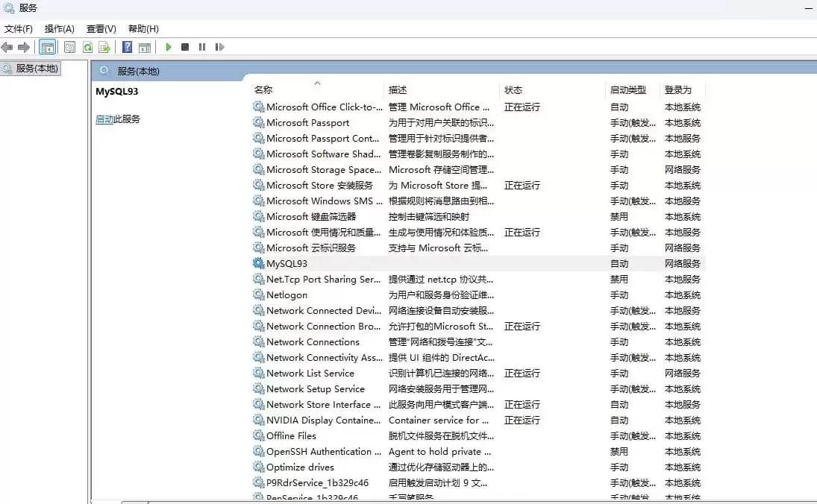Select OpenSSH Authentication service
The height and width of the screenshot is (504, 817).
point(478,451)
